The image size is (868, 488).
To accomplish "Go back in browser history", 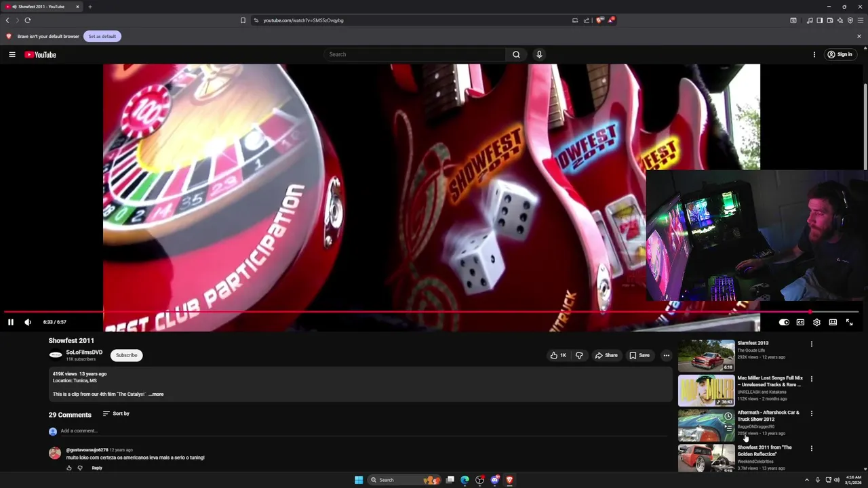I will coord(7,20).
